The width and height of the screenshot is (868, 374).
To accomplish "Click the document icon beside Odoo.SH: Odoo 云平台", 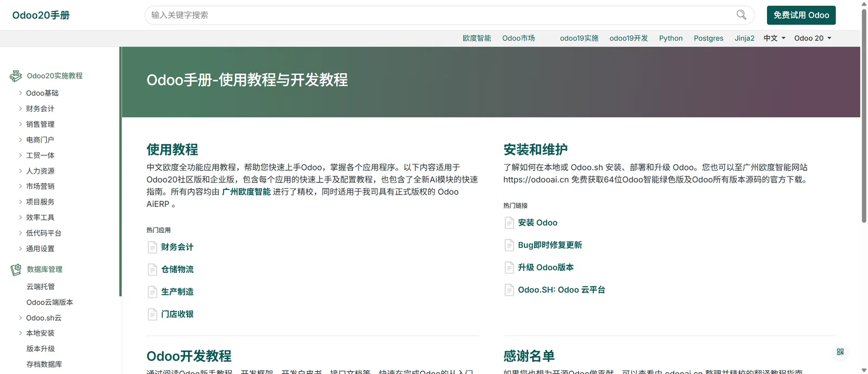I will point(509,290).
